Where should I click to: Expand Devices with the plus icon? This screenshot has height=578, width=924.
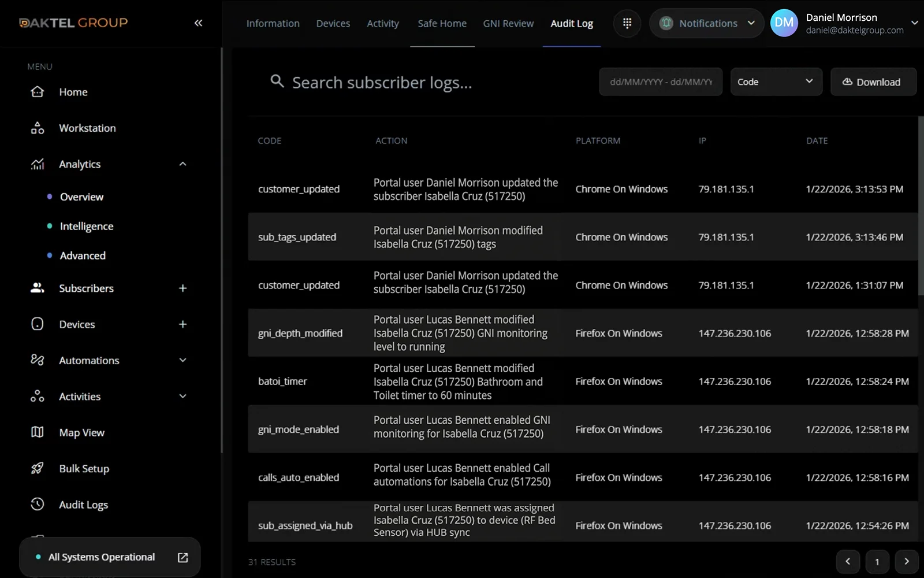click(x=182, y=324)
